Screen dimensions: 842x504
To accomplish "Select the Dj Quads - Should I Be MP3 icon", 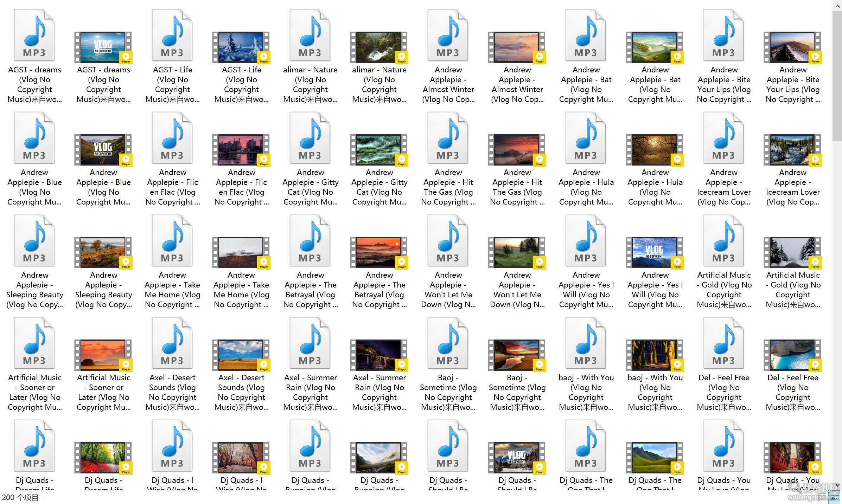I will tap(448, 446).
